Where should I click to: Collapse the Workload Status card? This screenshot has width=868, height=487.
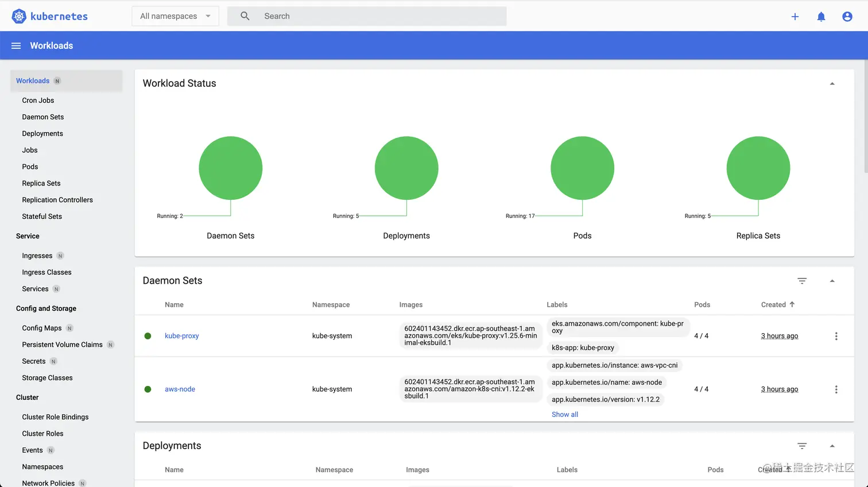(x=832, y=84)
